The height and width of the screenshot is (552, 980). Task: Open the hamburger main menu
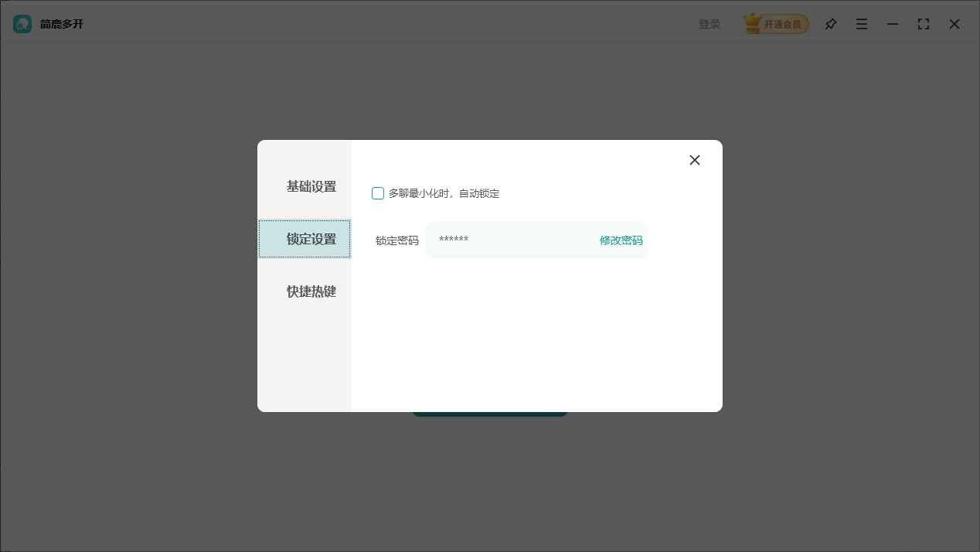861,24
